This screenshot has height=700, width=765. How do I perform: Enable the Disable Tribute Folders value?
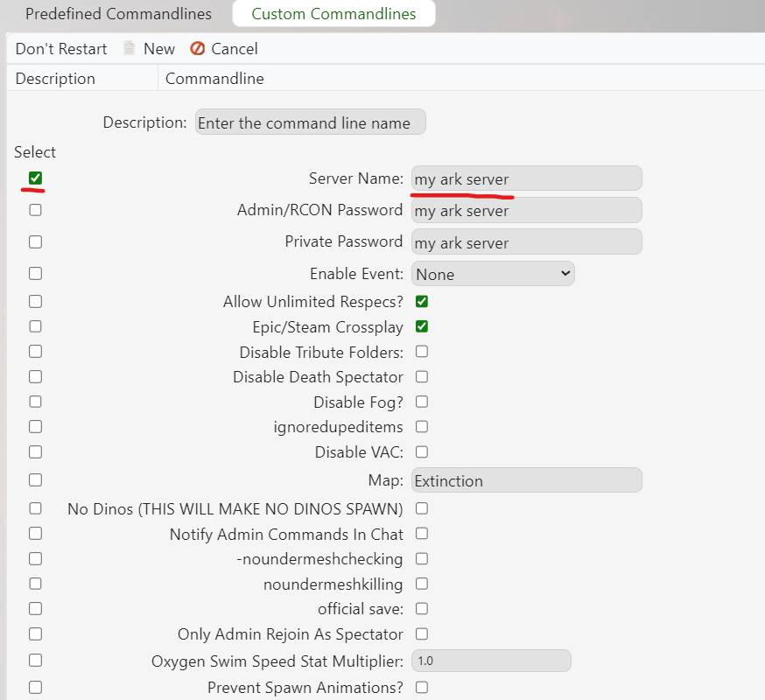[422, 352]
